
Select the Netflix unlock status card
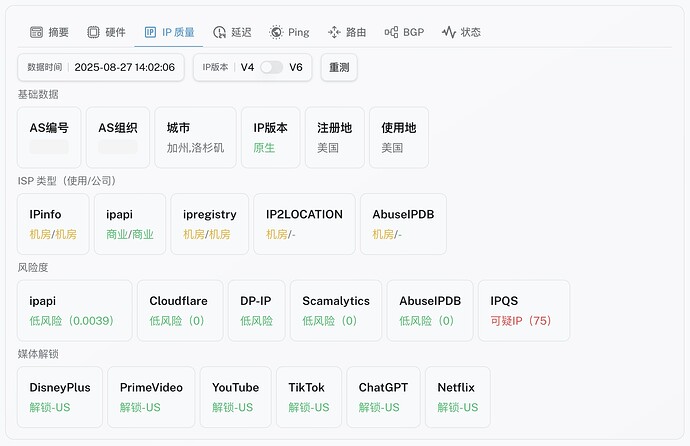(457, 397)
